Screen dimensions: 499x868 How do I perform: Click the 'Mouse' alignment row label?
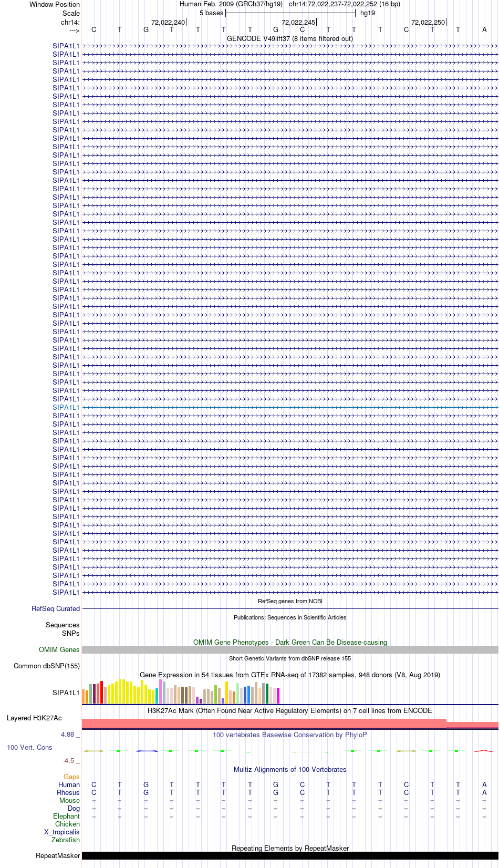click(69, 801)
